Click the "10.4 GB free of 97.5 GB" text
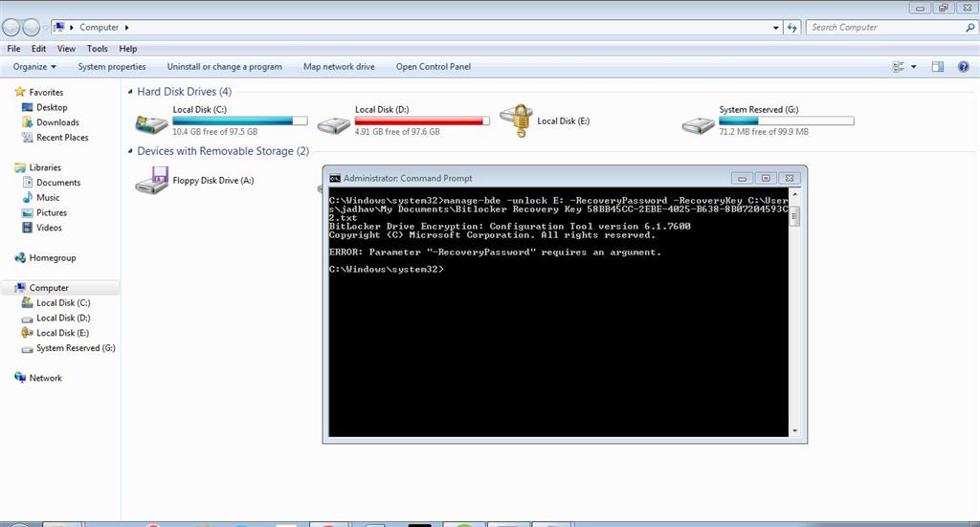This screenshot has width=980, height=527. pos(215,132)
